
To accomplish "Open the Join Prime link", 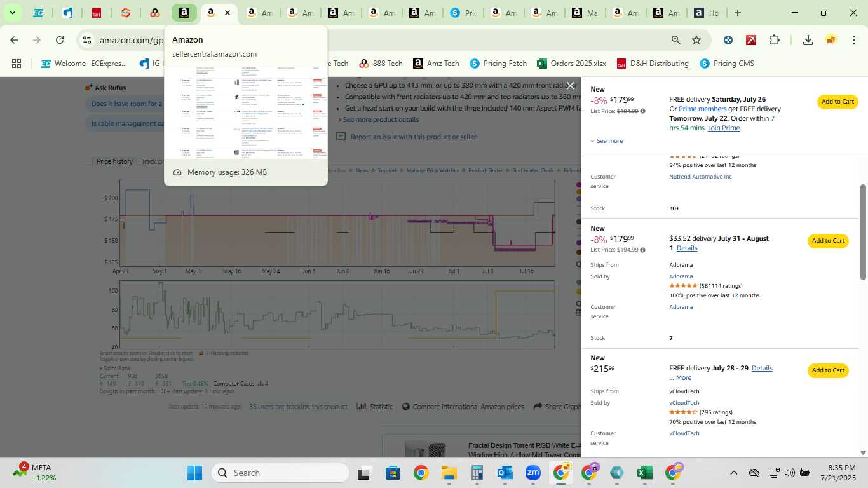I will 724,128.
